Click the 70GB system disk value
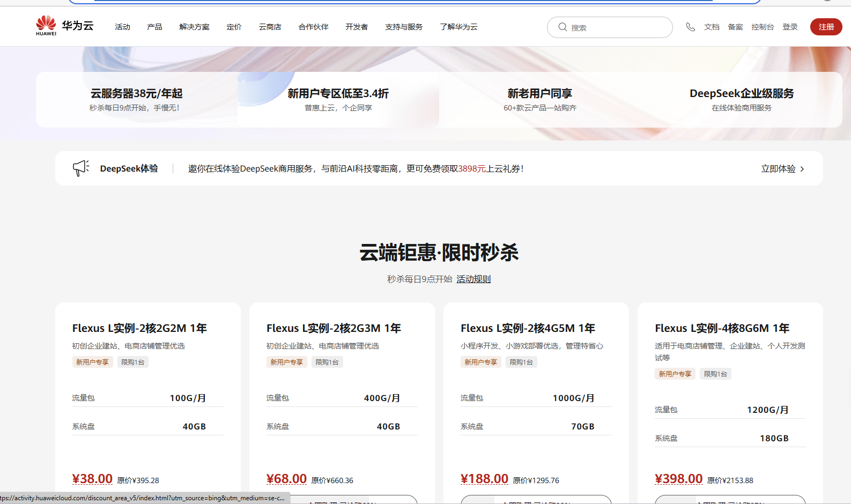 pos(582,426)
